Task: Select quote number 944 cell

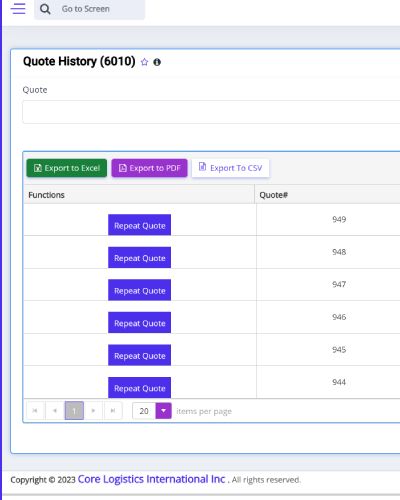Action: click(x=339, y=382)
